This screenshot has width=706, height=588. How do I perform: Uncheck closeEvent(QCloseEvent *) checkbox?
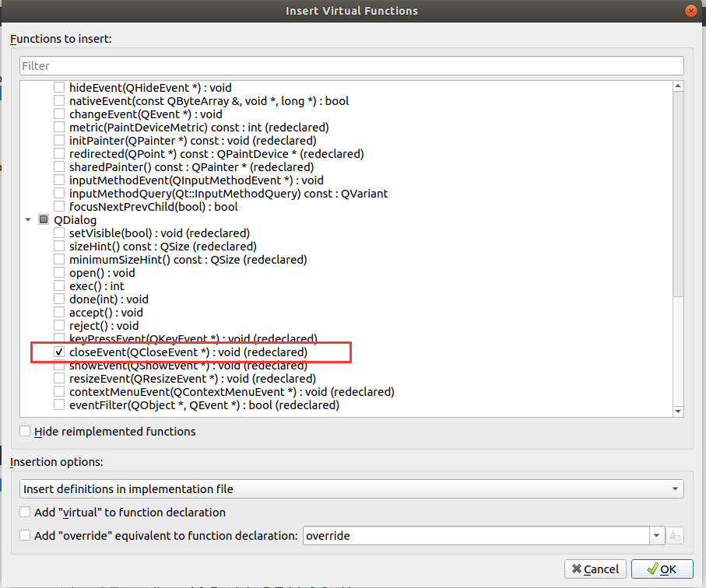(59, 352)
